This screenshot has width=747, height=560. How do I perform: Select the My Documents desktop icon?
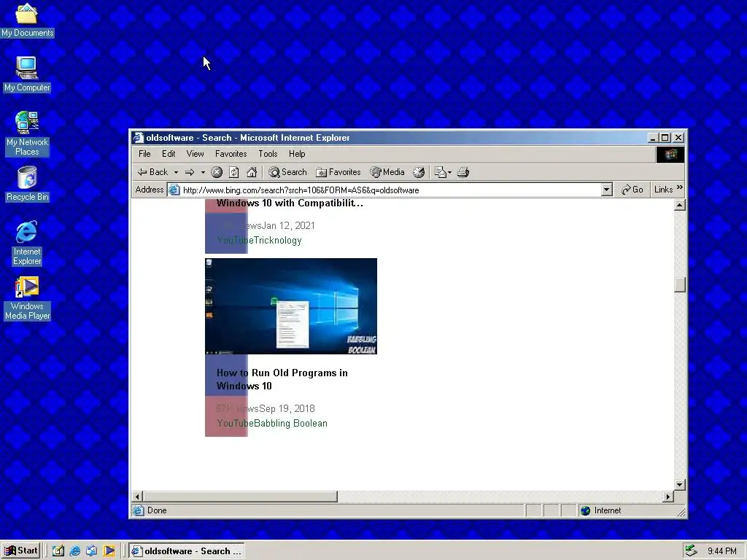click(x=27, y=20)
